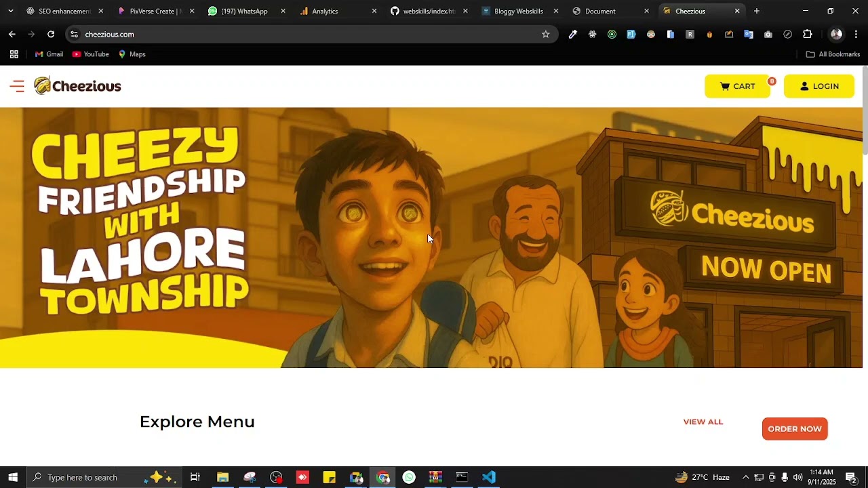Open the Lahore Township promo banner
This screenshot has width=868, height=488.
tap(431, 238)
